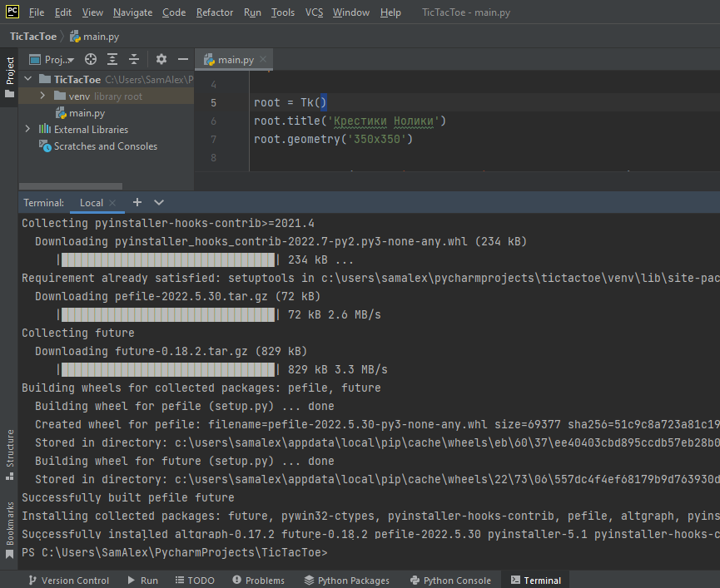Click the root.title code line
The image size is (720, 588).
click(350, 121)
